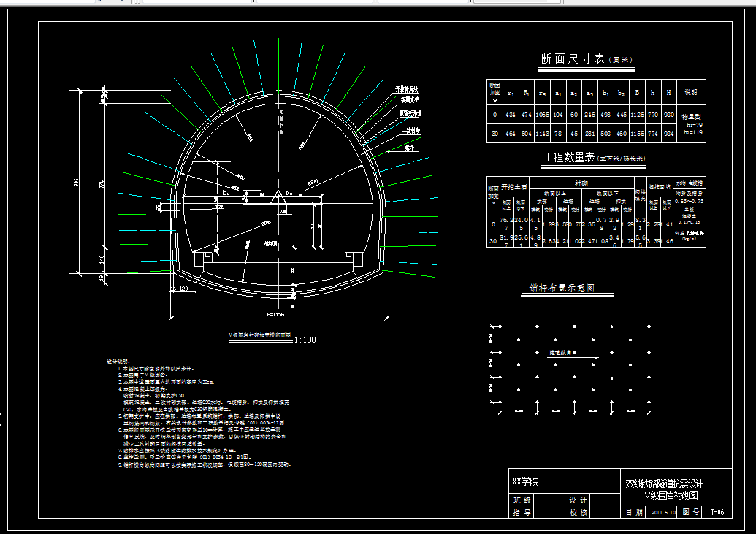Screen dimensions: 756x534
Task: Click the 'T-06' drawing number
Action: 717,512
